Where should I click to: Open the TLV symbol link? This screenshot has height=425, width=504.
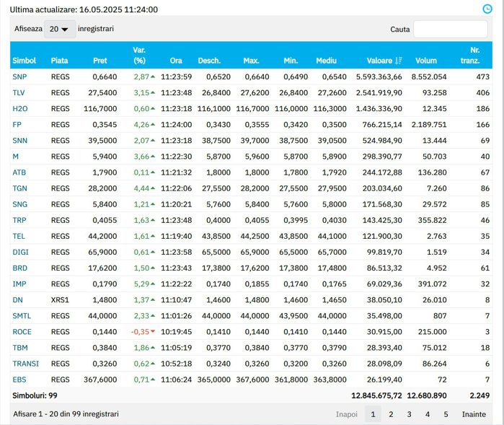click(x=19, y=92)
